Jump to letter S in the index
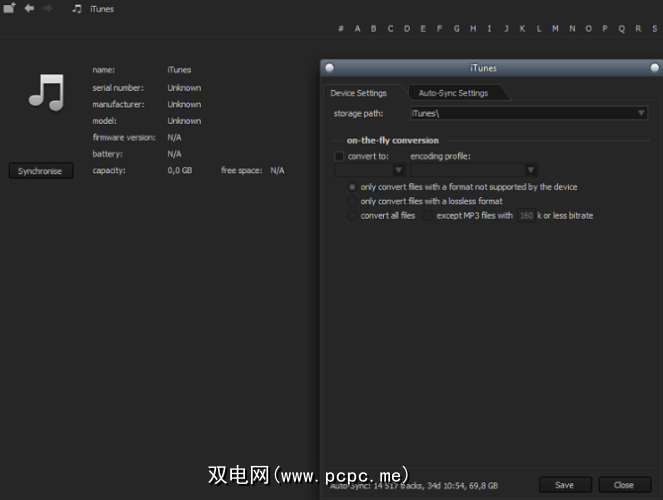Viewport: 663px width, 500px height. (655, 29)
